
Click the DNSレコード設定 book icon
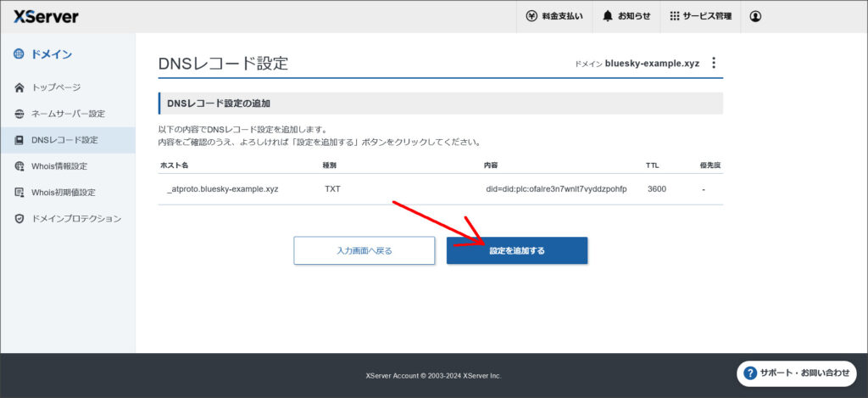point(19,140)
